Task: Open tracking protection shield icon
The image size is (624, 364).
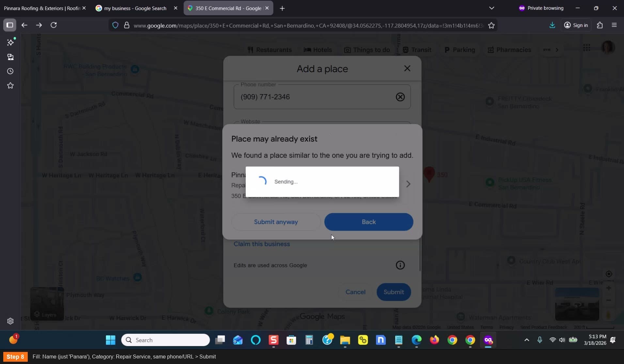Action: point(115,25)
